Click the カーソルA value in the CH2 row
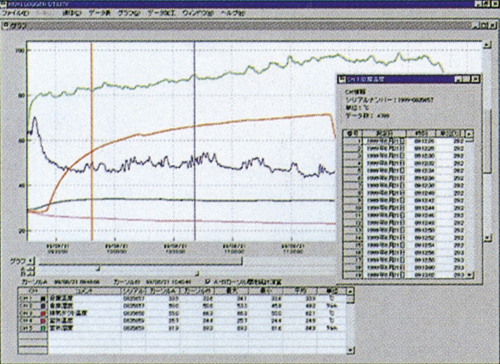Image resolution: width=500 pixels, height=364 pixels. [x=163, y=305]
